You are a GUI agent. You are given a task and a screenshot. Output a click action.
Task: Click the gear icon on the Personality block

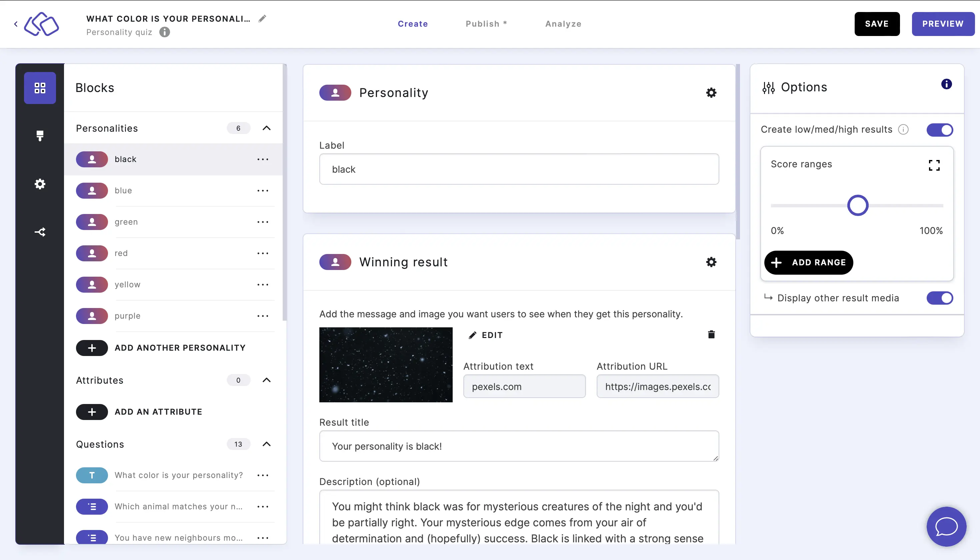(711, 93)
